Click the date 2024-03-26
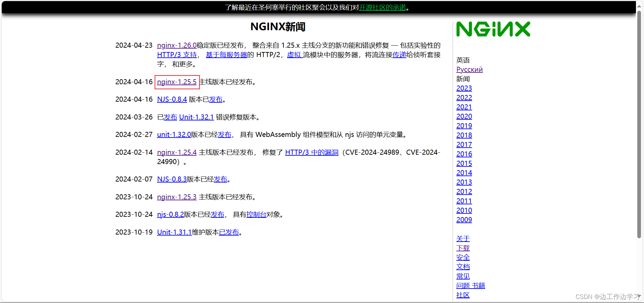Viewport: 644px width, 303px height. (x=134, y=117)
